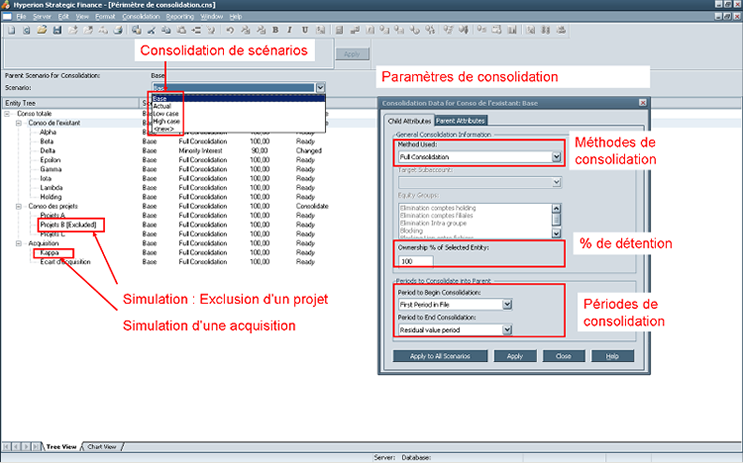
Task: Select the Kappa entity in the tree
Action: click(x=49, y=253)
